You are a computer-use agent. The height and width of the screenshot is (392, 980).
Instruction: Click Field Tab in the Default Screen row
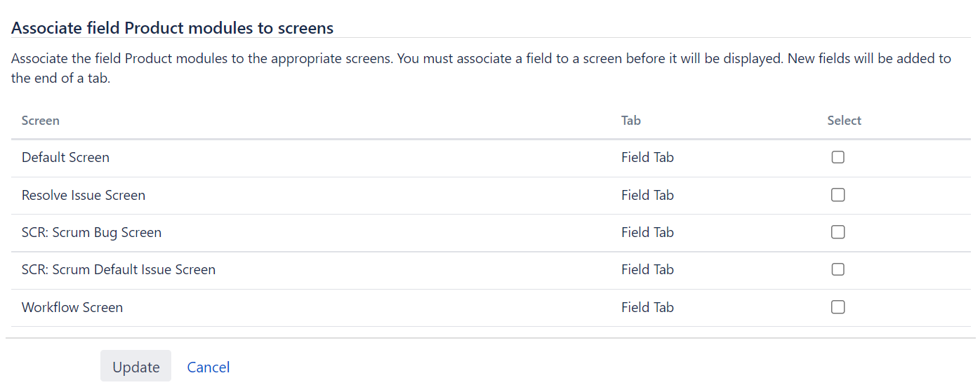pyautogui.click(x=647, y=158)
